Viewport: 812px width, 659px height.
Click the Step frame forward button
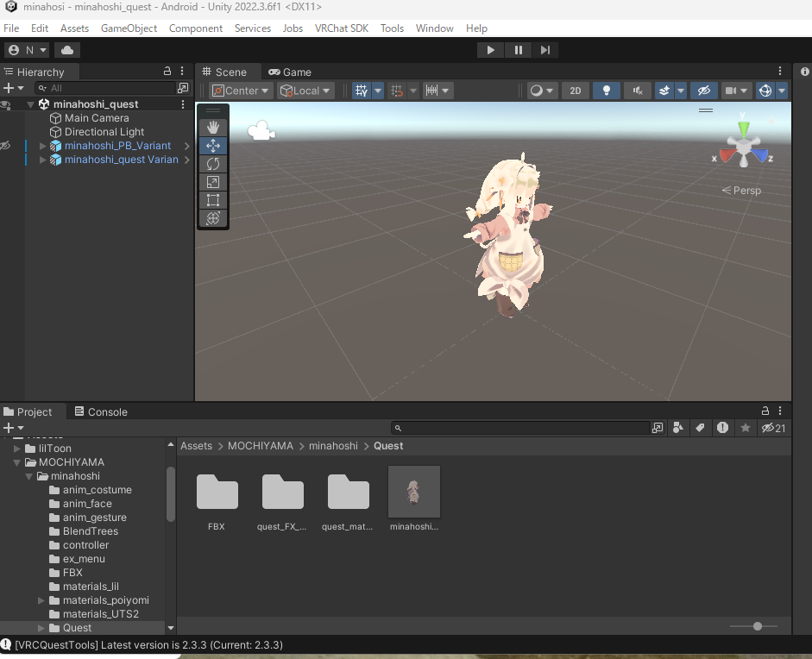pos(545,50)
